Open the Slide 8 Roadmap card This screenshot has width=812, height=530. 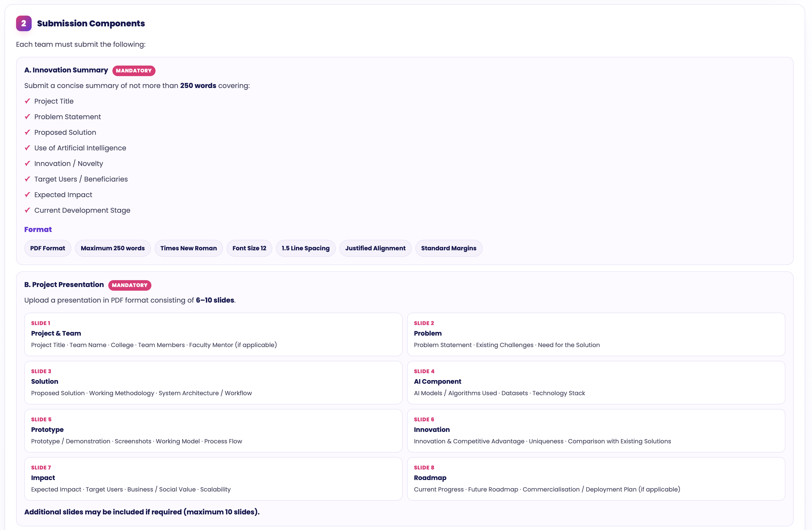[596, 478]
